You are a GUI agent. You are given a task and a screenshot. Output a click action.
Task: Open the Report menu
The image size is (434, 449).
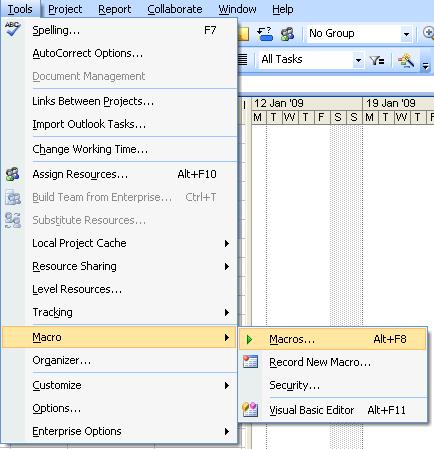(115, 9)
